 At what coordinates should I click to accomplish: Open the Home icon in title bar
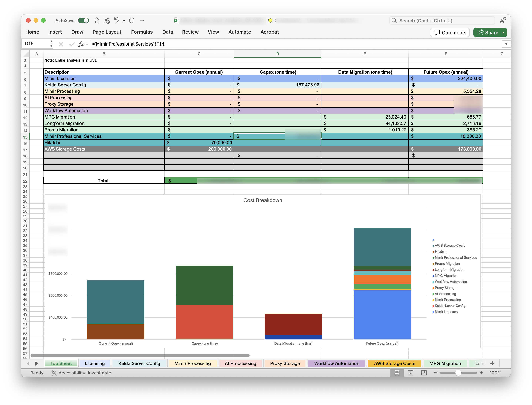[x=96, y=21]
